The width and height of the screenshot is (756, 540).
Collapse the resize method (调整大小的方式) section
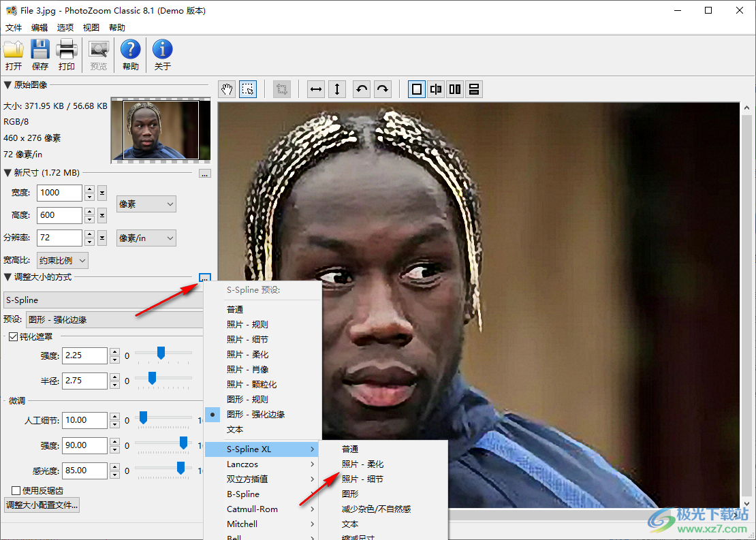click(7, 276)
